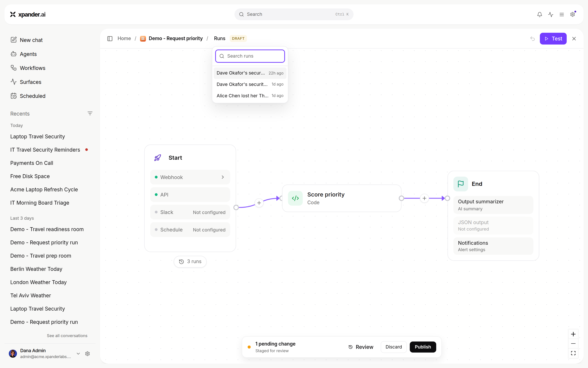Toggle the sidebar panel icon beside Home

[x=110, y=38]
